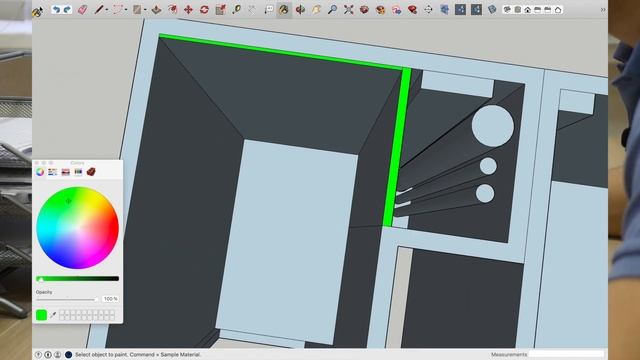Select the Scale tool
The width and height of the screenshot is (640, 360).
(220, 9)
